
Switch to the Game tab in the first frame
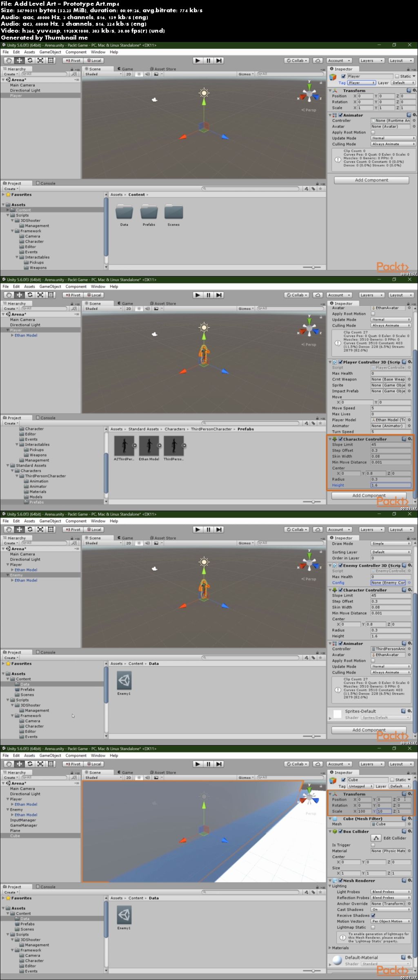(x=125, y=69)
